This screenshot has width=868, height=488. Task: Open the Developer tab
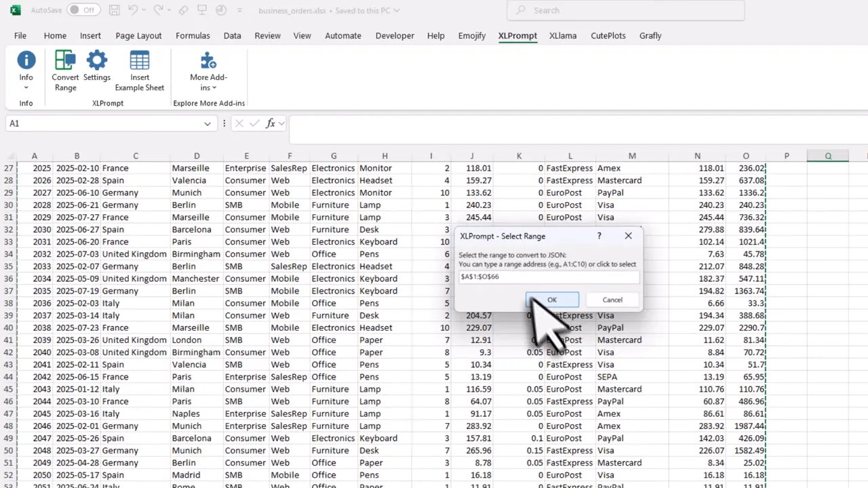395,35
